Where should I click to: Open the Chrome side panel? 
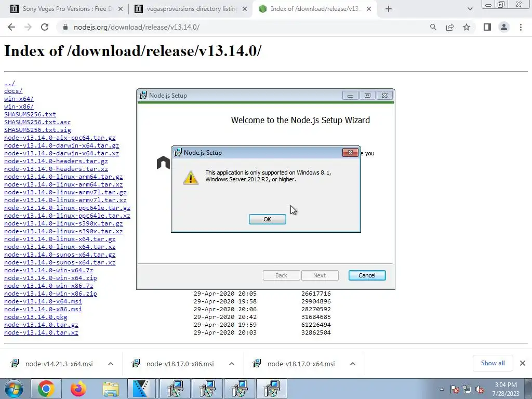point(487,27)
